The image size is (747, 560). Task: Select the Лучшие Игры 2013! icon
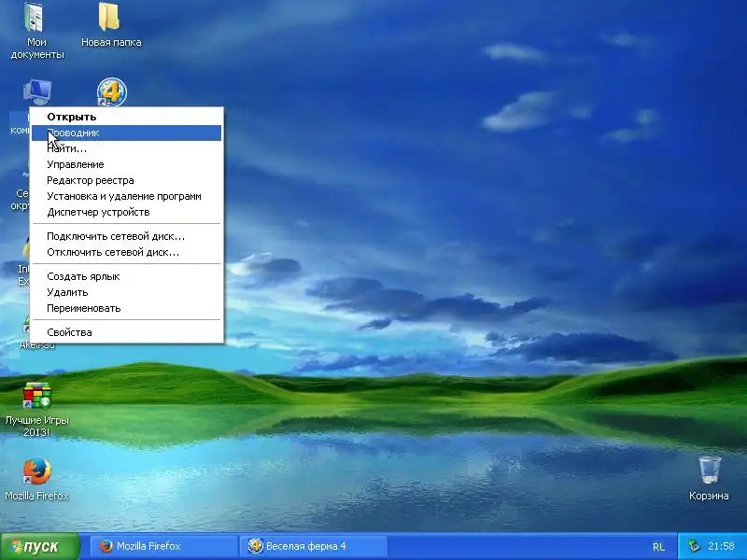coord(36,395)
